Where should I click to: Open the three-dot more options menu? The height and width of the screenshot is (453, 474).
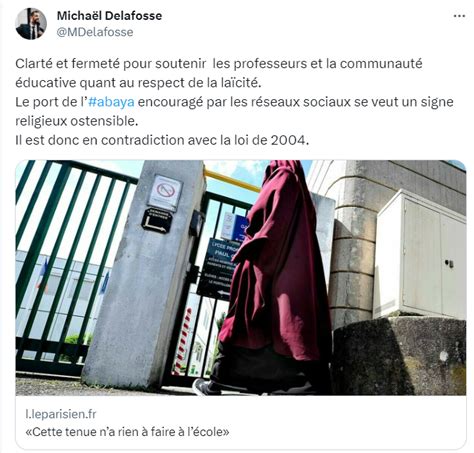pos(459,16)
